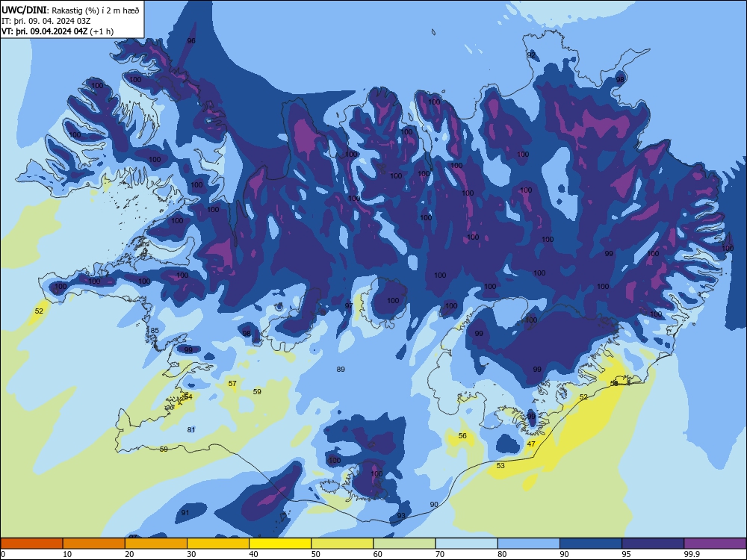
Task: Click the light blue 80–90 legend swatch
Action: click(529, 544)
